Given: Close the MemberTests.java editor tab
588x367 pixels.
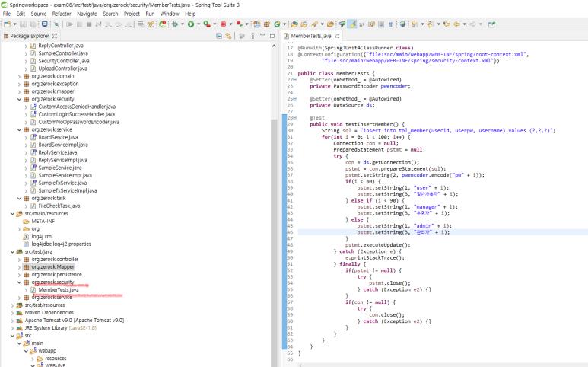Looking at the screenshot, I should [x=337, y=36].
